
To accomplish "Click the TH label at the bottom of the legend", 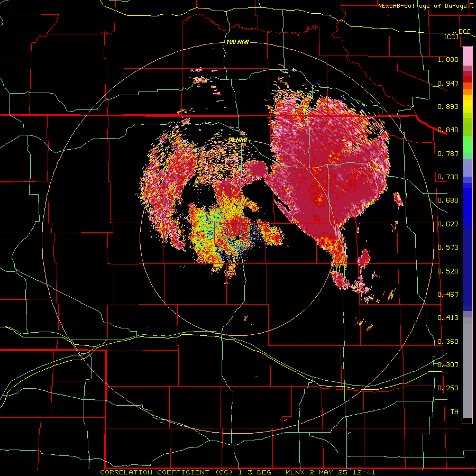I will click(454, 412).
